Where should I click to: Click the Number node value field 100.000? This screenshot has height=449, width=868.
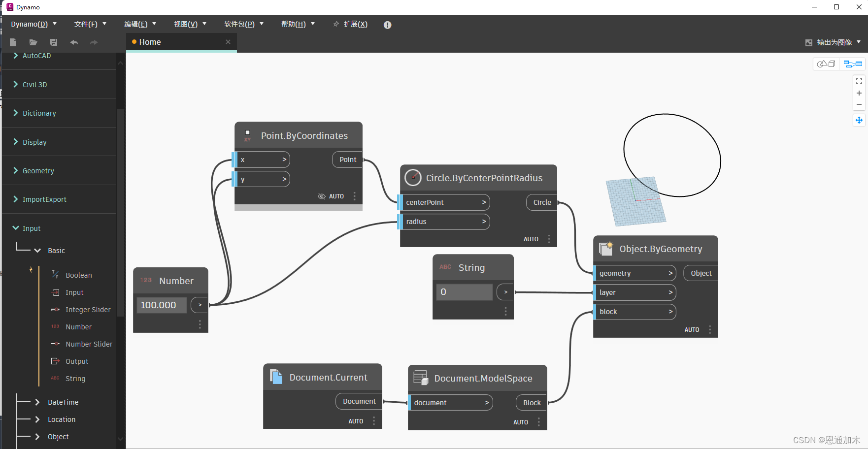pos(162,305)
